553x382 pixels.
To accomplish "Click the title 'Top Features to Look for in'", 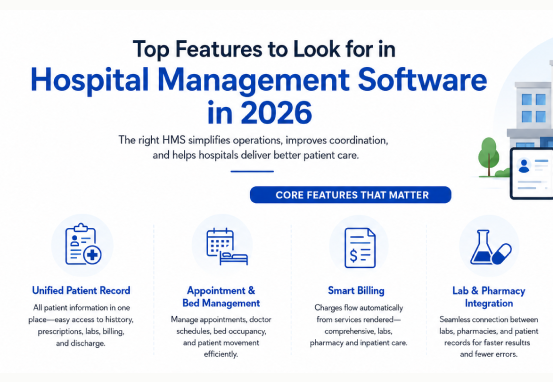I will [264, 49].
